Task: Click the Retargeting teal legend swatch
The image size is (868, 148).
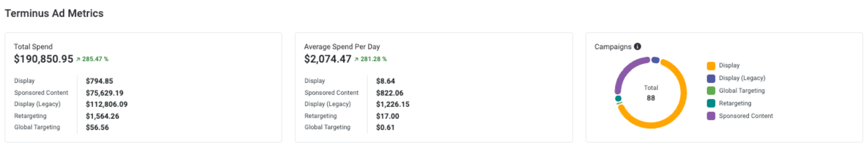Action: pyautogui.click(x=711, y=104)
